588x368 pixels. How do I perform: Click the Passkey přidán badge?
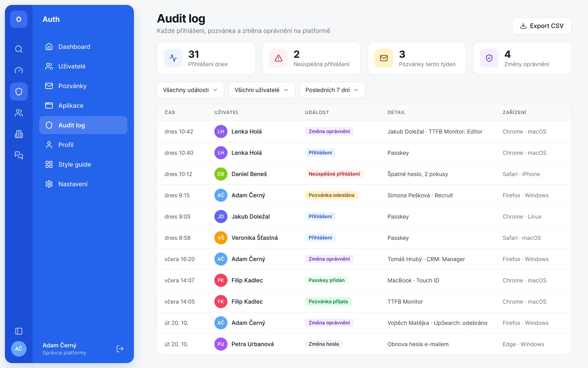pos(326,280)
